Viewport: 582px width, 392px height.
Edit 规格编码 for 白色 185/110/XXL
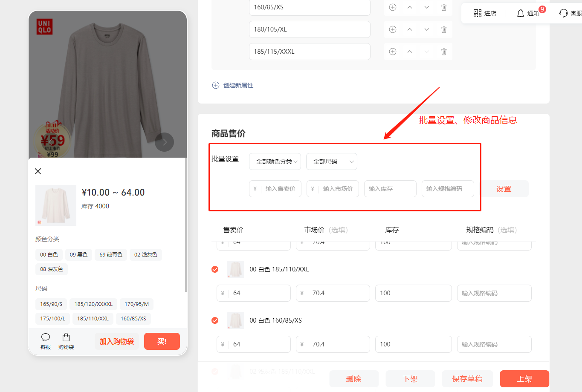[494, 293]
